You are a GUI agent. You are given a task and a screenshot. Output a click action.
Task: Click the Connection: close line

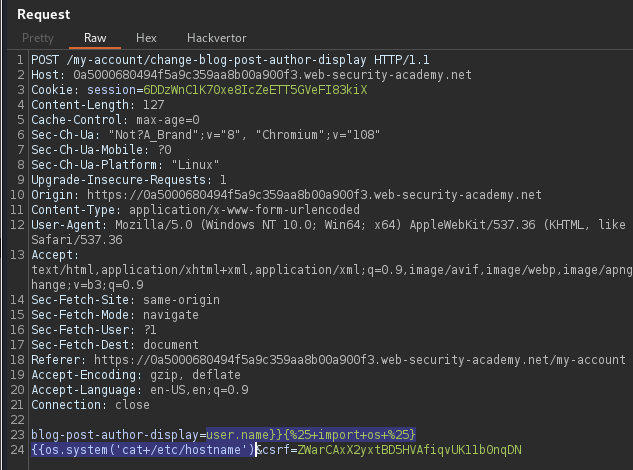[90, 405]
